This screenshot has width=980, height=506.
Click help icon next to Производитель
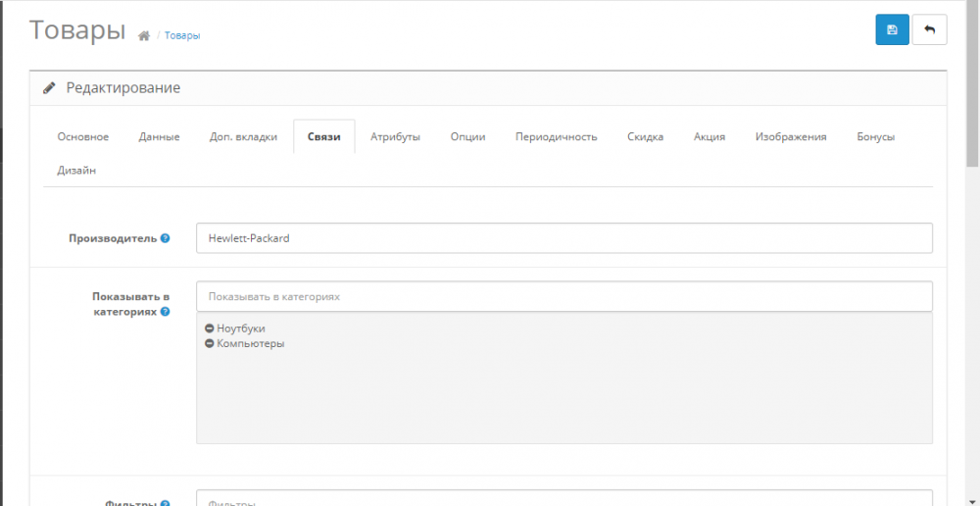(165, 238)
